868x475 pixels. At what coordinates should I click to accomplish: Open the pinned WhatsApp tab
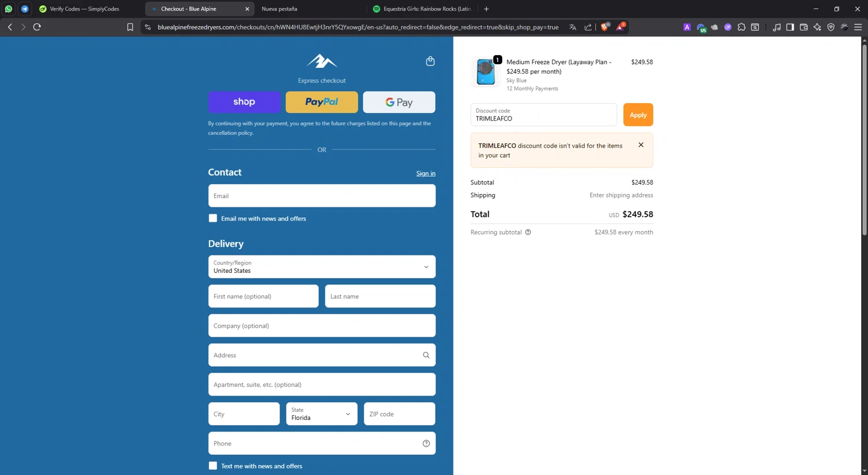(9, 9)
